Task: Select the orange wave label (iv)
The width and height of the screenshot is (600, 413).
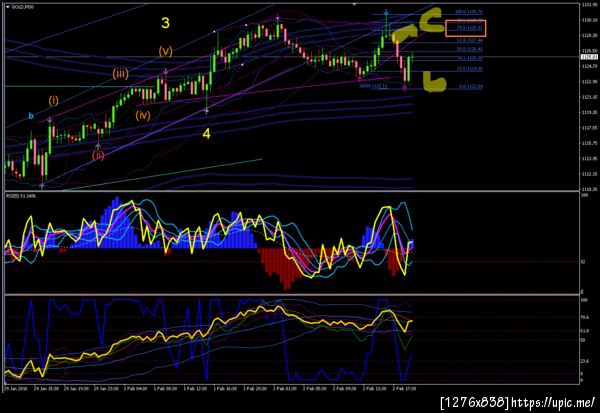Action: point(143,115)
